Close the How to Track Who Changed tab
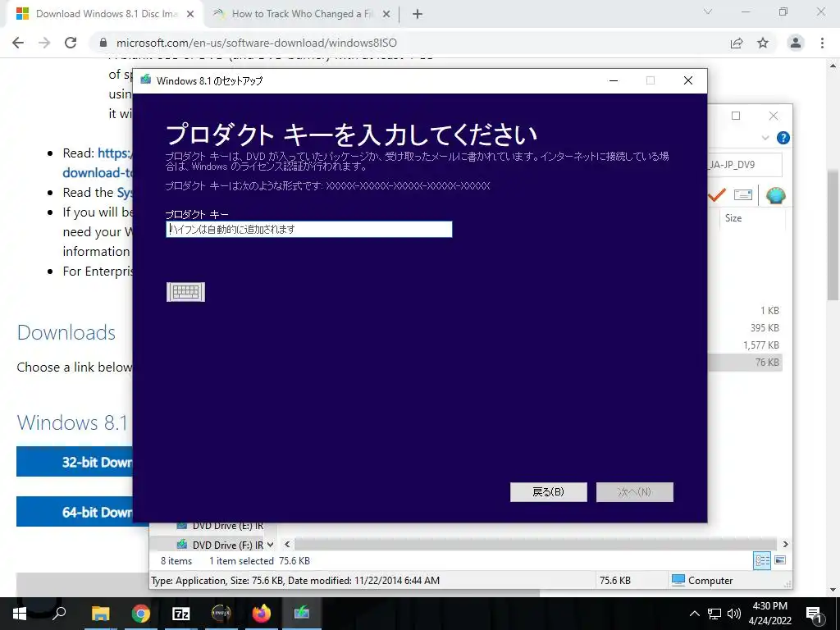The height and width of the screenshot is (630, 840). pyautogui.click(x=386, y=15)
